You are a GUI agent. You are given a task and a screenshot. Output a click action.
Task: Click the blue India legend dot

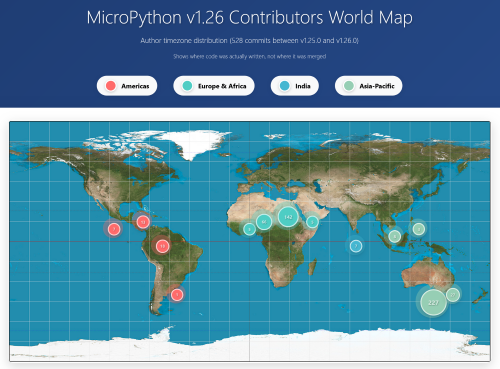(x=285, y=86)
